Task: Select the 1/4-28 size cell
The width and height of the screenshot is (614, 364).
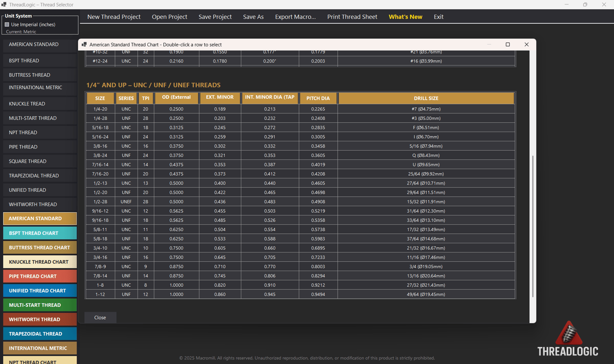Action: 100,118
